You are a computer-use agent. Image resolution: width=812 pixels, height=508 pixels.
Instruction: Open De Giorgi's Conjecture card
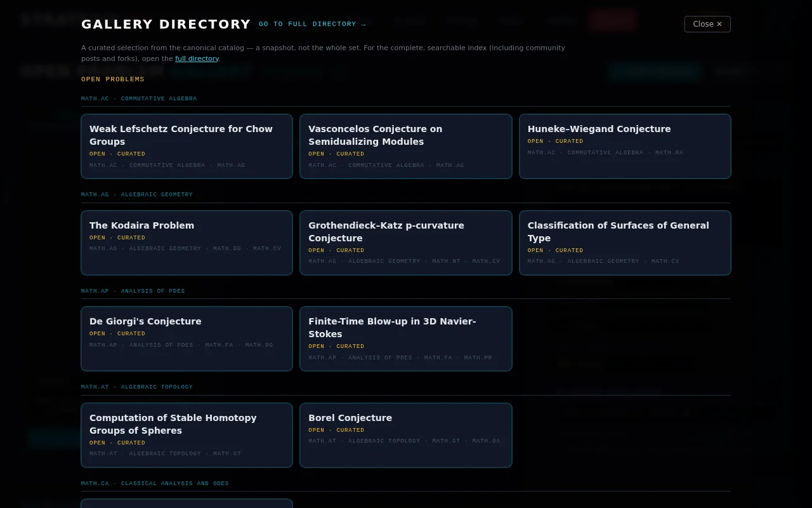187,338
